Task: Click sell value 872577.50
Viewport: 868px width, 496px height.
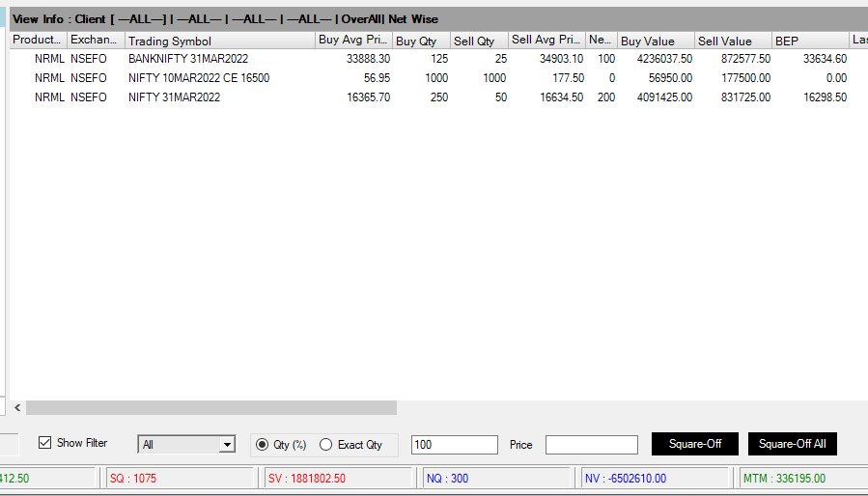Action: [745, 59]
